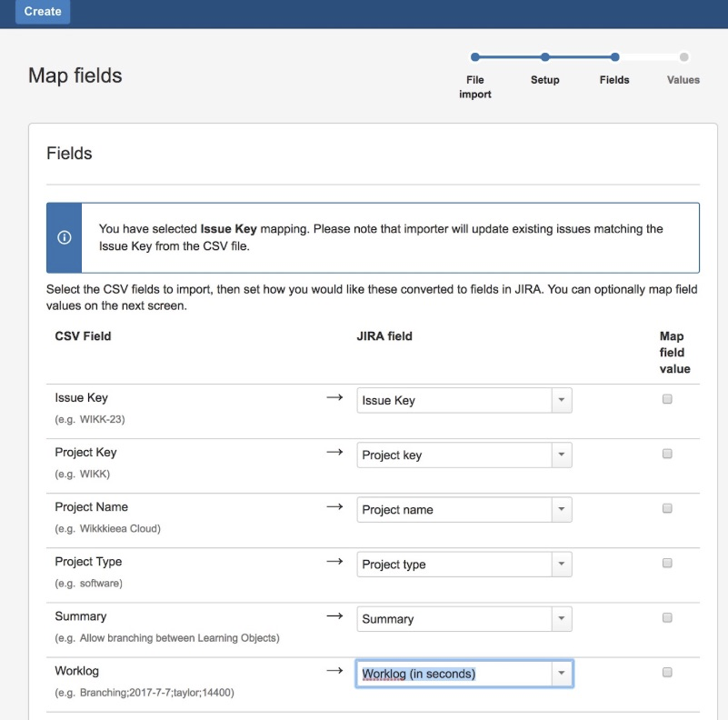The image size is (728, 720).
Task: Tick Map field value checkbox for Worklog
Action: coord(667,672)
